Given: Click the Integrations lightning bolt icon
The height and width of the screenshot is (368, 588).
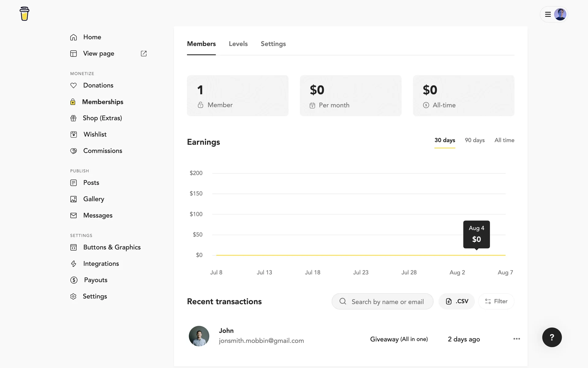Looking at the screenshot, I should coord(73,264).
